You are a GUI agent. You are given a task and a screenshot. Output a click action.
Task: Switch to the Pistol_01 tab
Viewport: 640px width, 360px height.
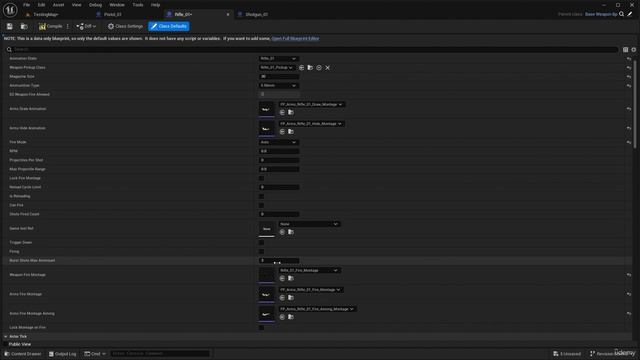[112, 14]
